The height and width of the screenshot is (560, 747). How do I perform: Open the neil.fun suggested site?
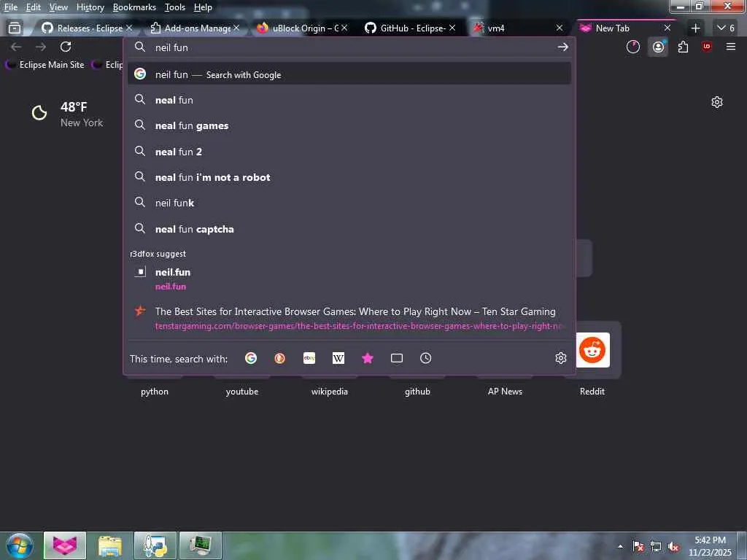[x=349, y=279]
